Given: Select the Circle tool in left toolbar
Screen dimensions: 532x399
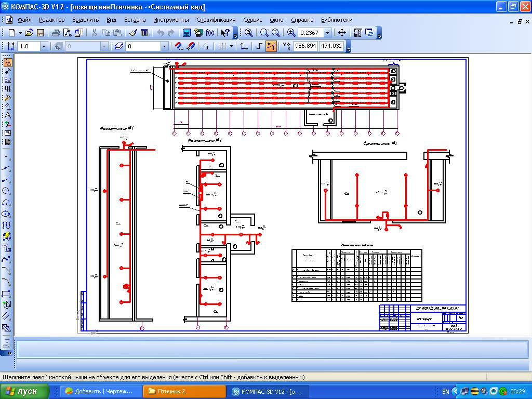Looking at the screenshot, I should point(7,191).
